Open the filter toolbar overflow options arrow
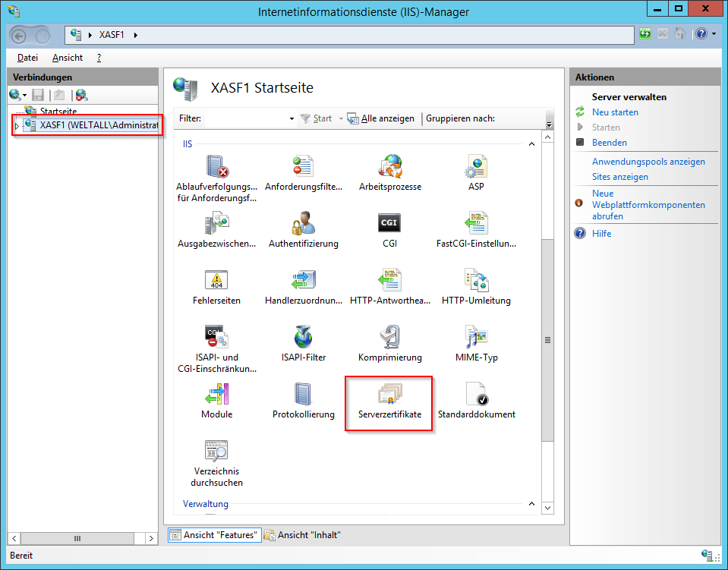This screenshot has width=728, height=570. tap(550, 124)
